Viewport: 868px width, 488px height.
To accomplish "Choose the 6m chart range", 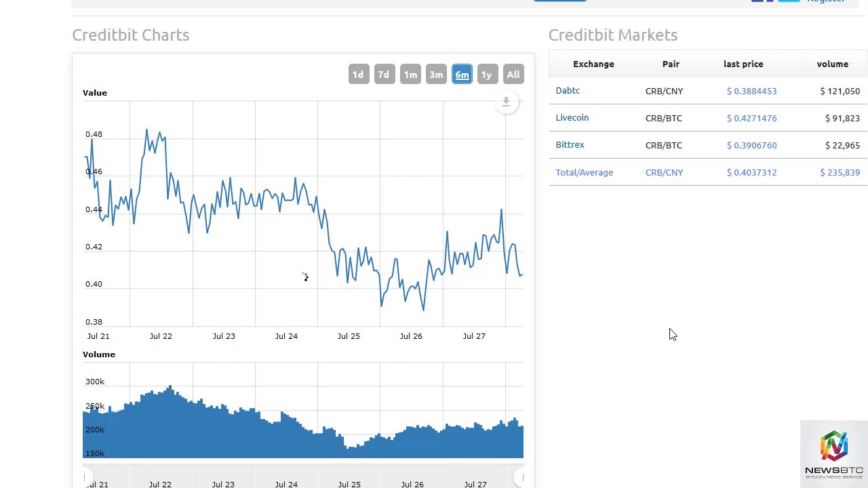I will coord(462,75).
